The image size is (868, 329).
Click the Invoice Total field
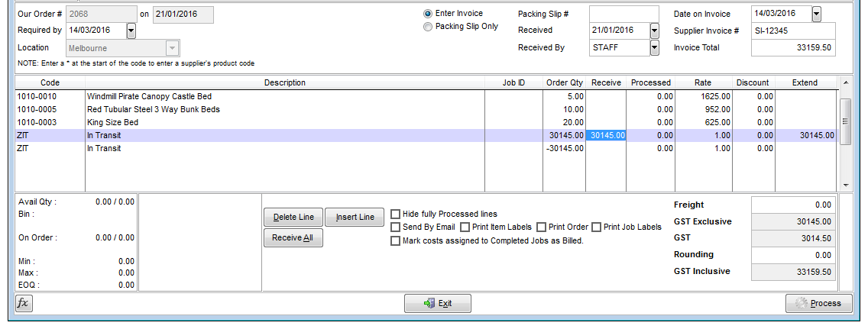coord(793,48)
